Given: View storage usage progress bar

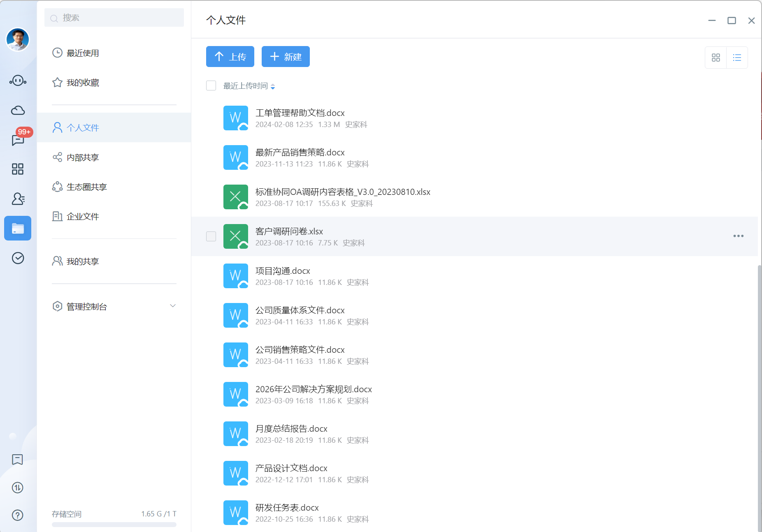Looking at the screenshot, I should click(x=114, y=524).
